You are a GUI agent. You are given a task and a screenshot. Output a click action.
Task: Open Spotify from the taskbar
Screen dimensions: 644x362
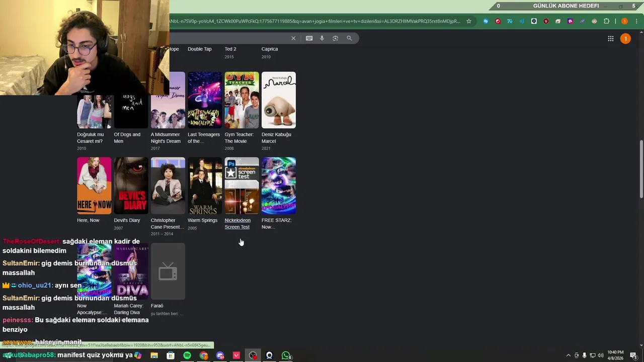click(x=187, y=355)
